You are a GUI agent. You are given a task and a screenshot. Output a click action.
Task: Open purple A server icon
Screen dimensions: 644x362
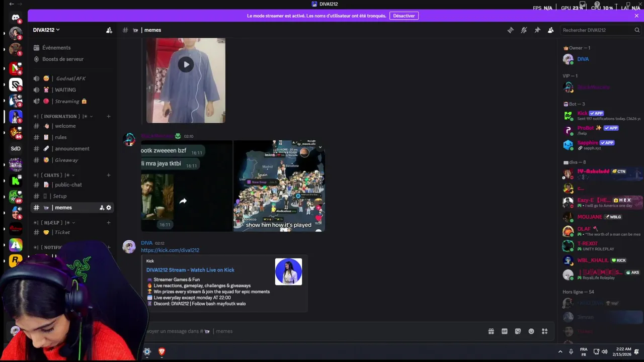pyautogui.click(x=16, y=245)
